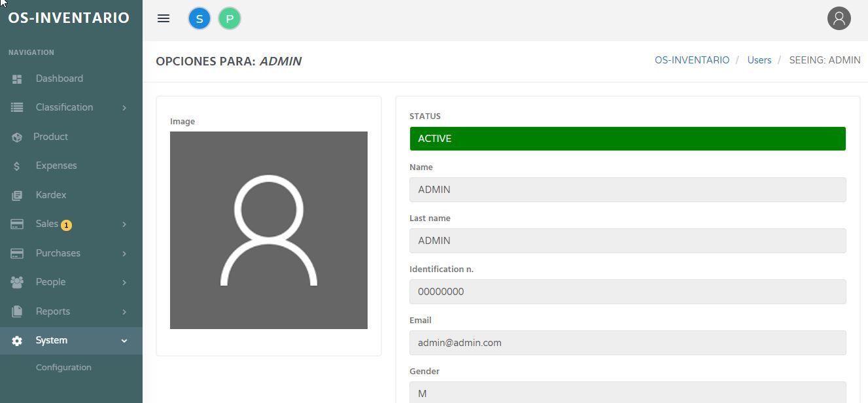Click the Email input field
Image resolution: width=868 pixels, height=403 pixels.
[x=627, y=343]
